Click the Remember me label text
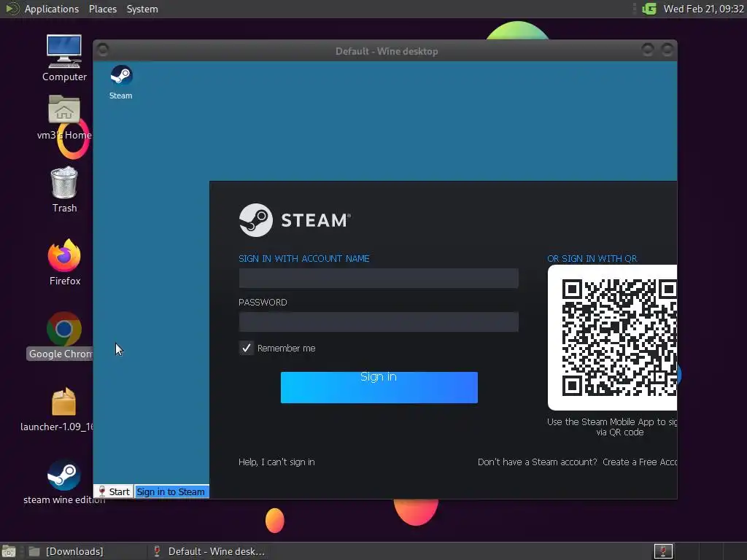 point(286,348)
